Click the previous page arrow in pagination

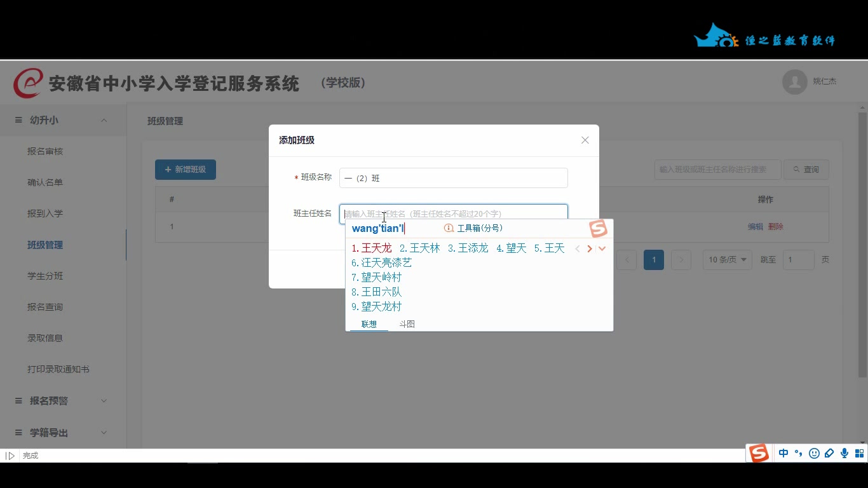click(627, 259)
